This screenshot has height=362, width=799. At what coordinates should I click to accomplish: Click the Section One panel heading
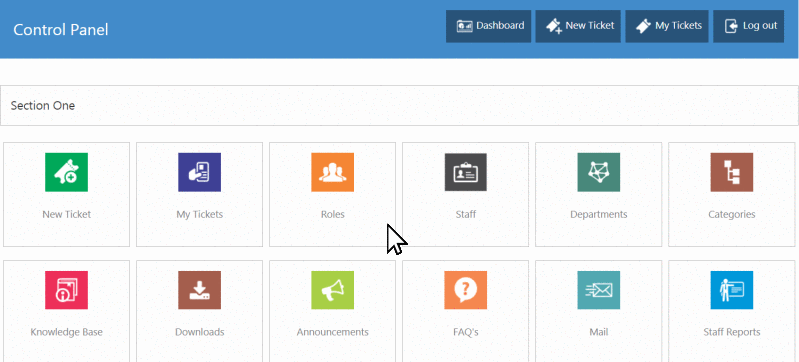click(43, 106)
